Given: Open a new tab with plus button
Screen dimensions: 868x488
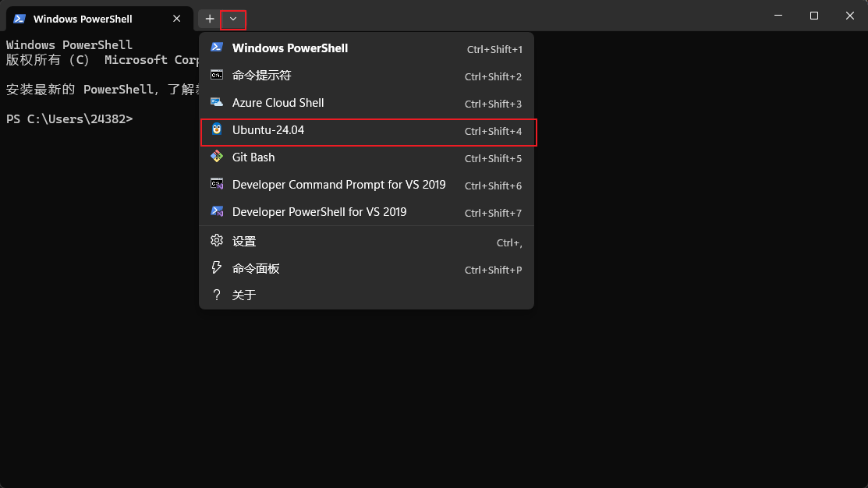Looking at the screenshot, I should [209, 19].
